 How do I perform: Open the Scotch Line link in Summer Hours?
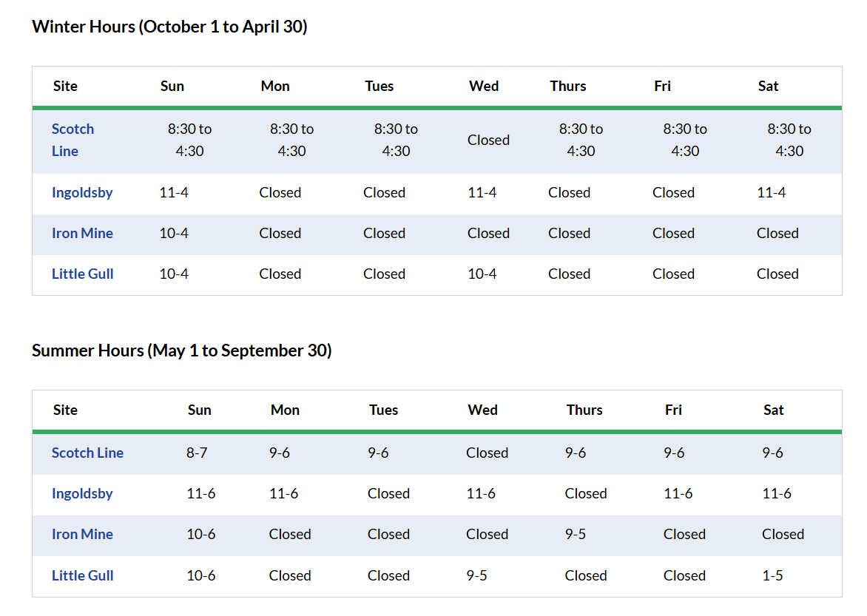tap(87, 453)
